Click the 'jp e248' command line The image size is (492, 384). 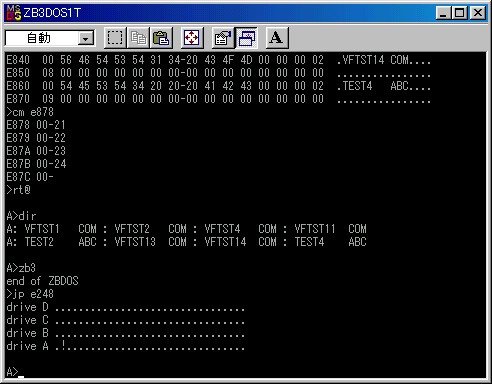[x=30, y=294]
